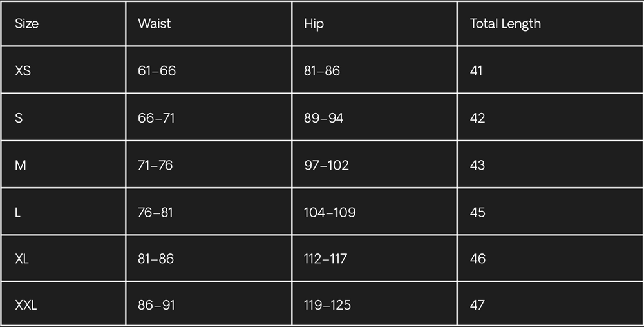This screenshot has width=644, height=327.
Task: Click waist value 86–91
Action: tap(156, 305)
